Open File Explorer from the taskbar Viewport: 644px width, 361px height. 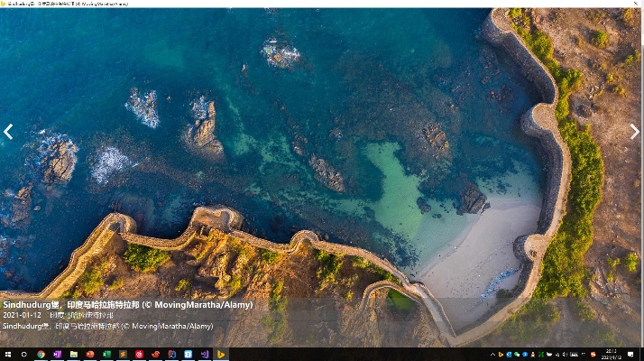(73, 355)
